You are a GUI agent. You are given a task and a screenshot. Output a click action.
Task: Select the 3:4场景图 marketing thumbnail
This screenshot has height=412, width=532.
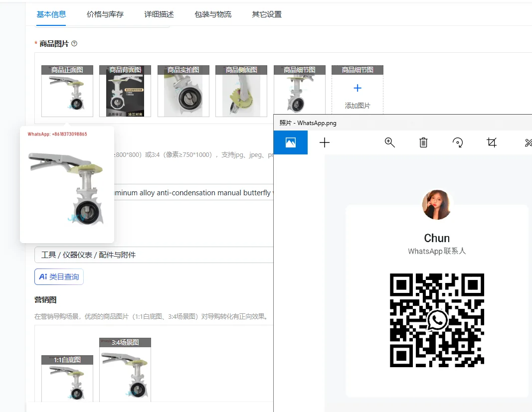125,370
